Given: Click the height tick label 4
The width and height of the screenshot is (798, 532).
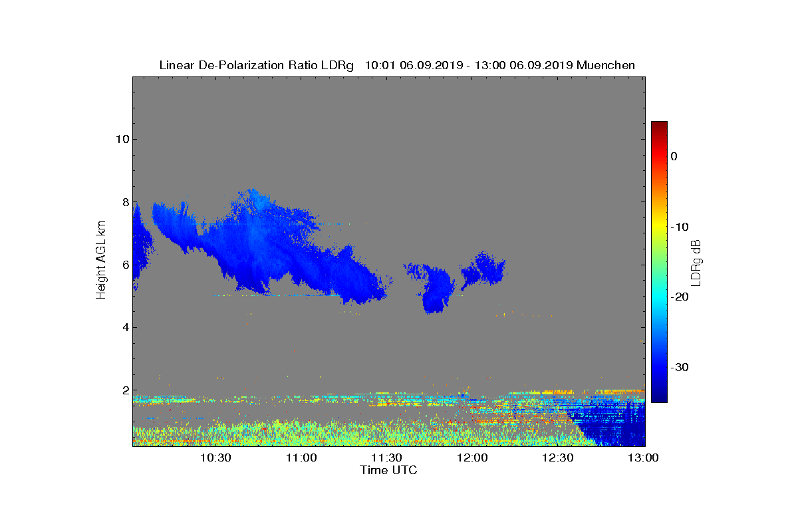Looking at the screenshot, I should 124,327.
